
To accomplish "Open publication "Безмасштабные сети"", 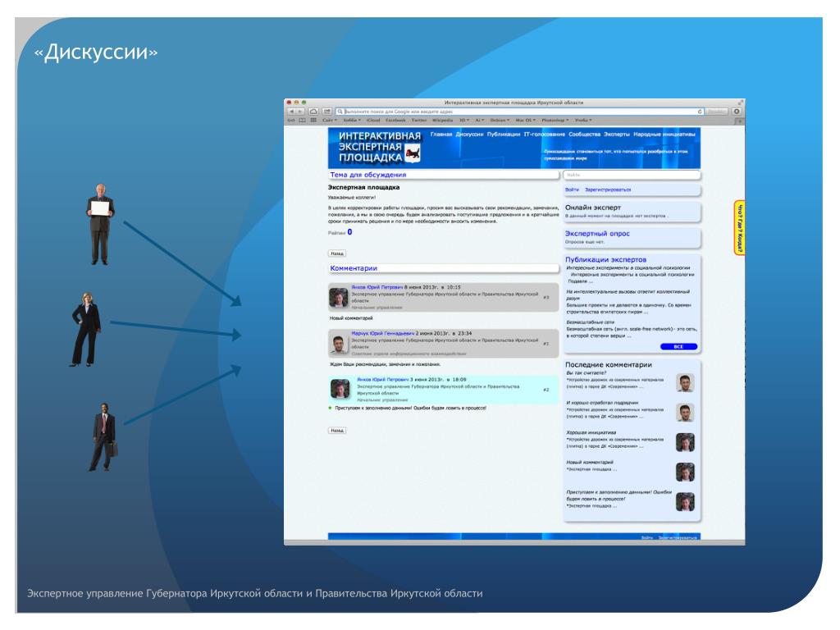I will 590,322.
